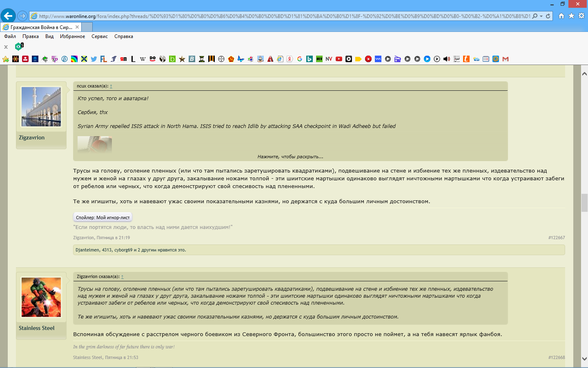
Task: Click post number #122667 link
Action: 557,238
